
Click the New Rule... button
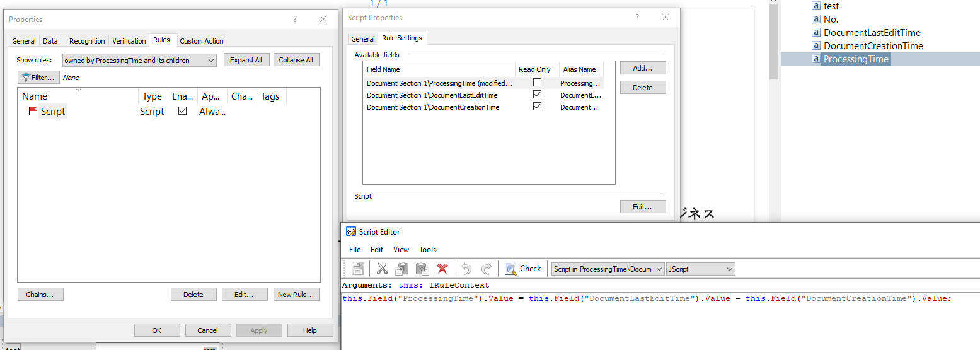point(296,295)
